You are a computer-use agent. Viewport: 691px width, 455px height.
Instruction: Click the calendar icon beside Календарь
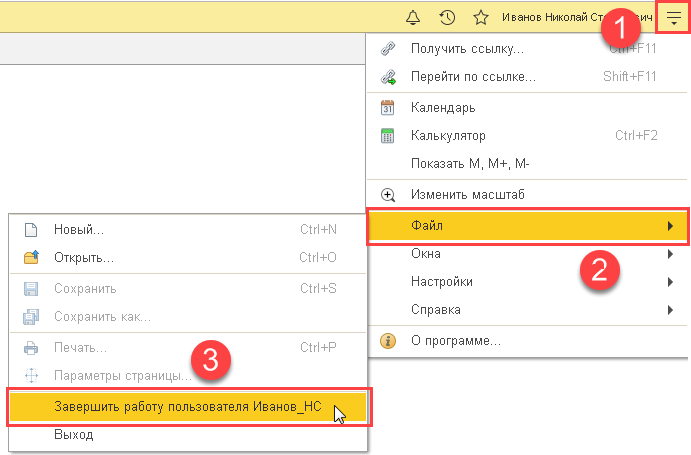click(x=387, y=108)
